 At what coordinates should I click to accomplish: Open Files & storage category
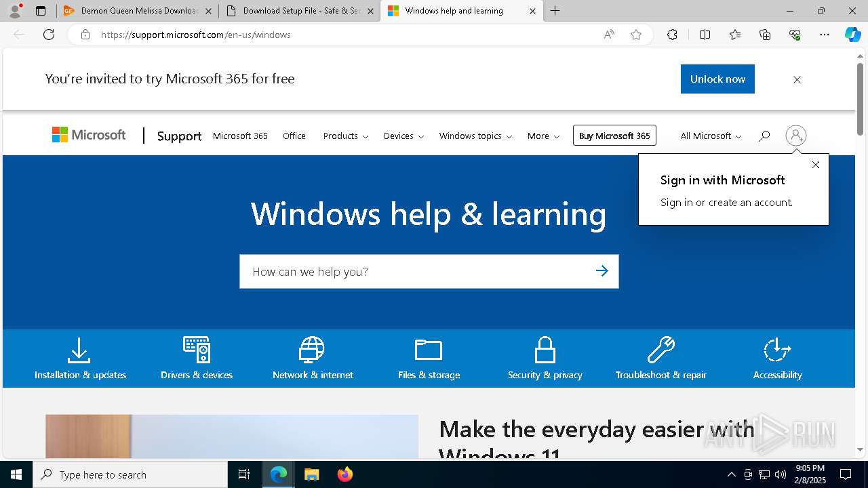(429, 359)
